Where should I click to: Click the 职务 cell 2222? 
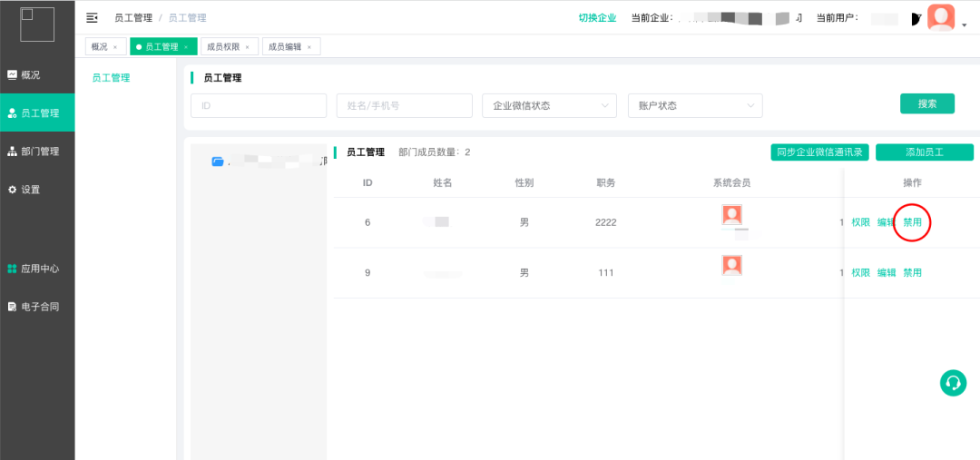605,222
